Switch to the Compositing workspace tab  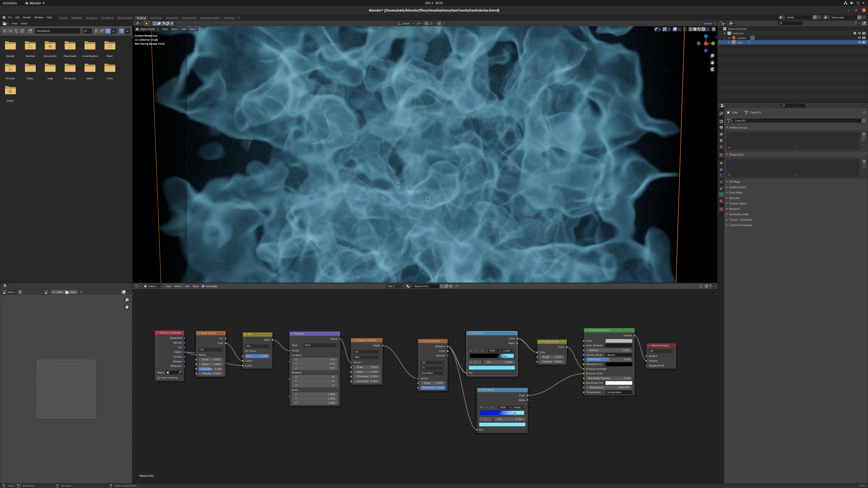pos(189,18)
